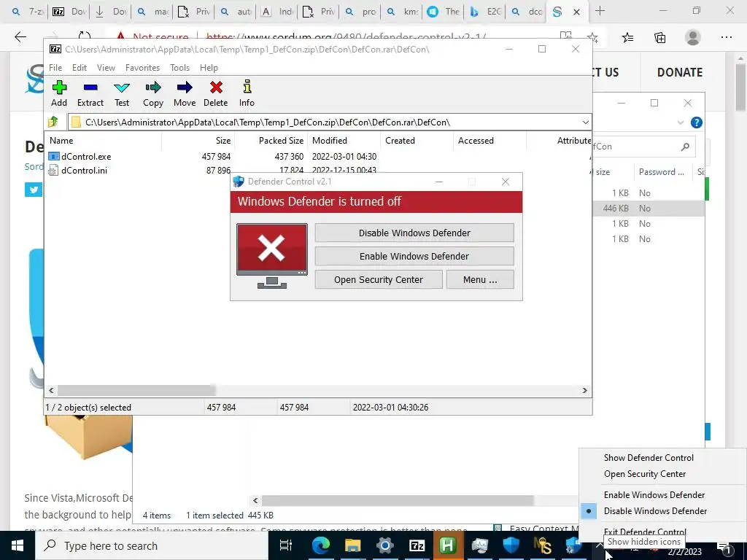Click the Password column header in Explorer
The width and height of the screenshot is (747, 560).
(x=662, y=172)
